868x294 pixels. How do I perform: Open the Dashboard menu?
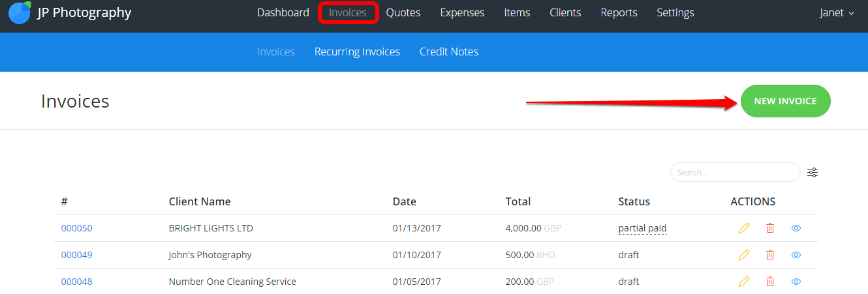283,13
